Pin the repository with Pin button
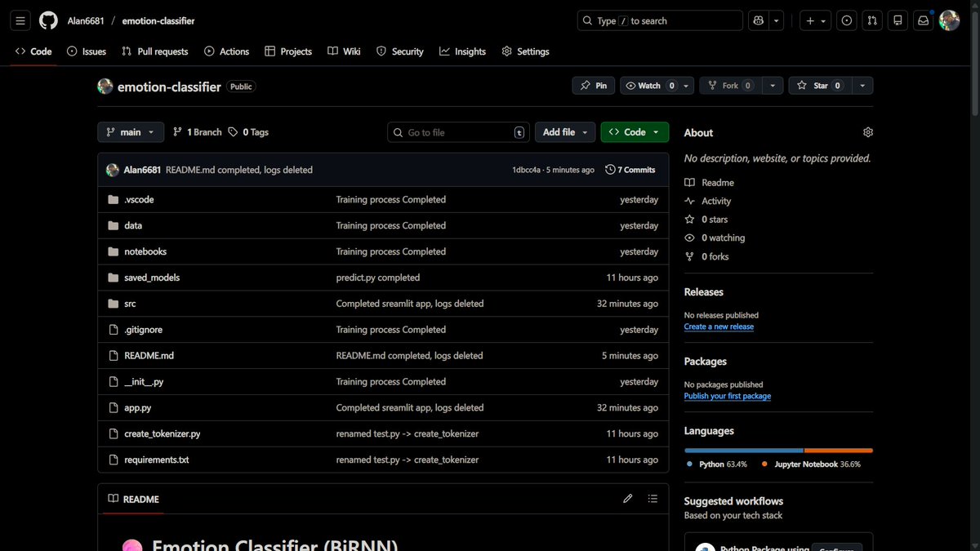 (x=594, y=86)
